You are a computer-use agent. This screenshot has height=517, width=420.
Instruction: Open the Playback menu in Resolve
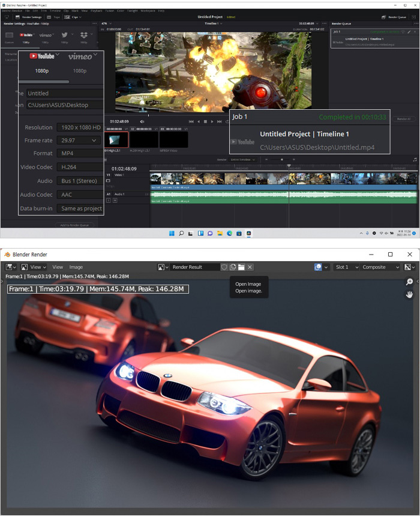tap(97, 11)
